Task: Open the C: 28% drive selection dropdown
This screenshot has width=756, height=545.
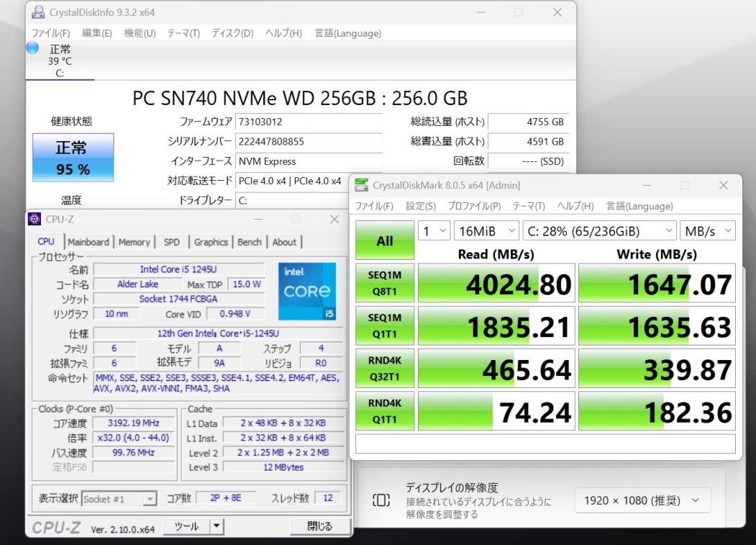Action: (600, 231)
